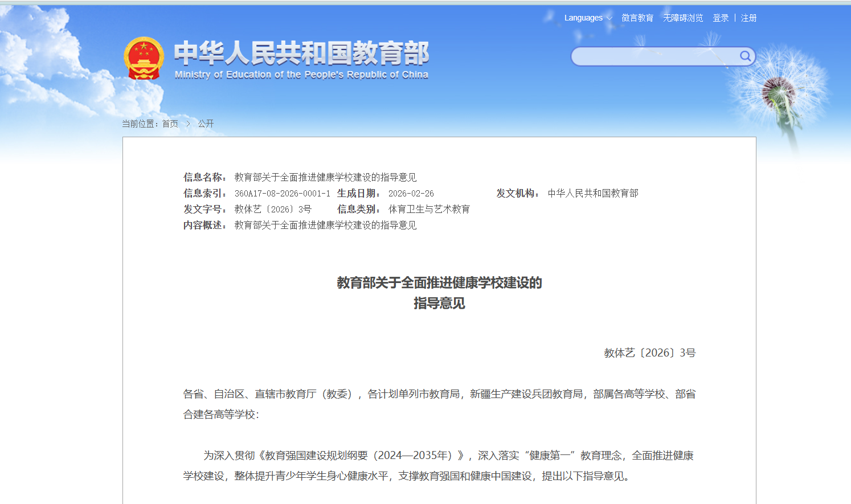Viewport: 851px width, 504px height.
Task: Click the English subtitle Ministry of Education
Action: 301,75
